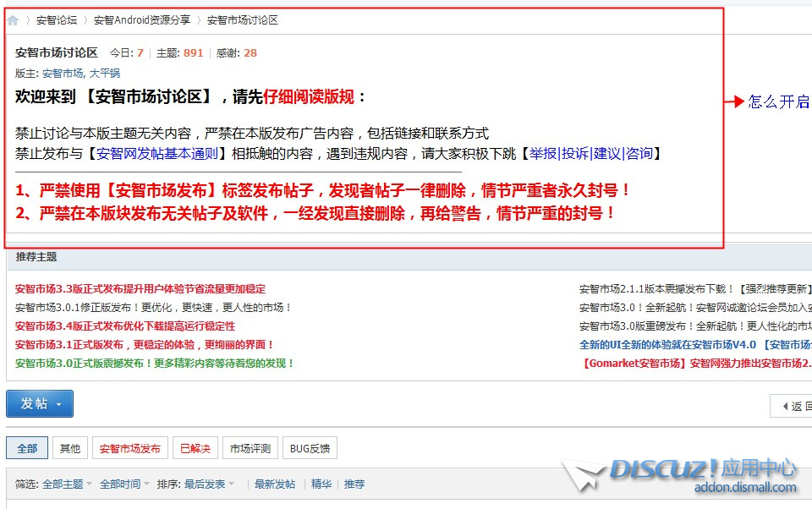Click the 返回 back button

(x=793, y=407)
